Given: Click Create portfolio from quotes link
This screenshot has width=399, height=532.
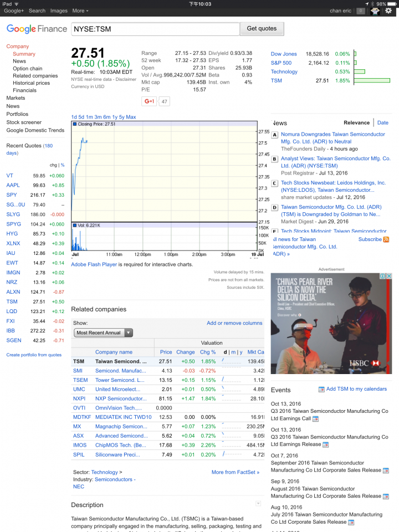Looking at the screenshot, I should point(34,355).
